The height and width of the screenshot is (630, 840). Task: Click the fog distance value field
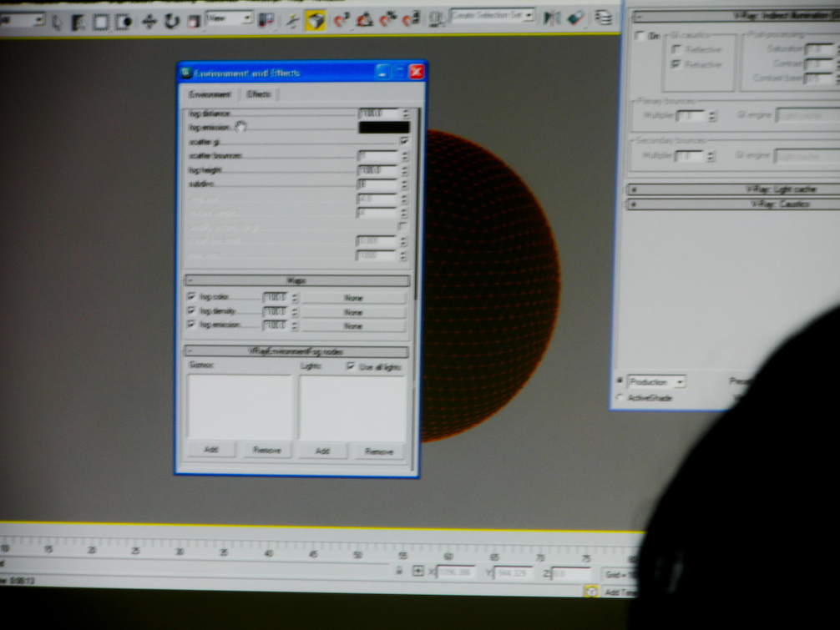coord(379,113)
